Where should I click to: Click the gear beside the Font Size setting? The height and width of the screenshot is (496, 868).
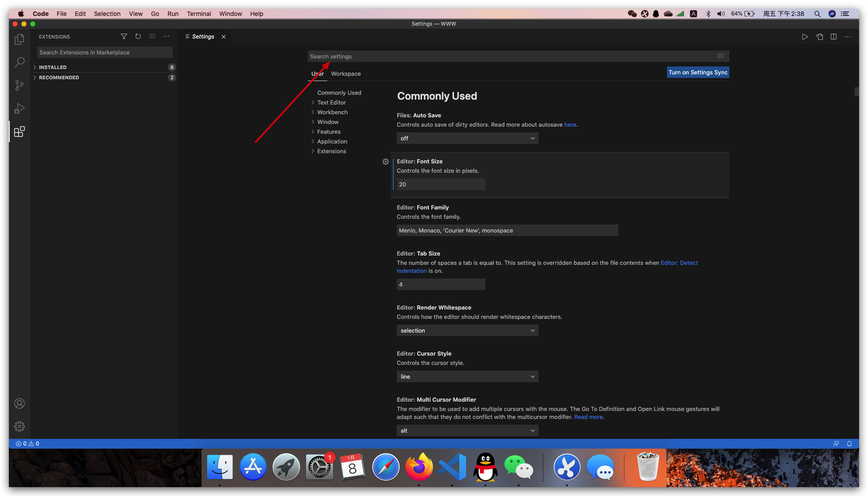coord(385,162)
